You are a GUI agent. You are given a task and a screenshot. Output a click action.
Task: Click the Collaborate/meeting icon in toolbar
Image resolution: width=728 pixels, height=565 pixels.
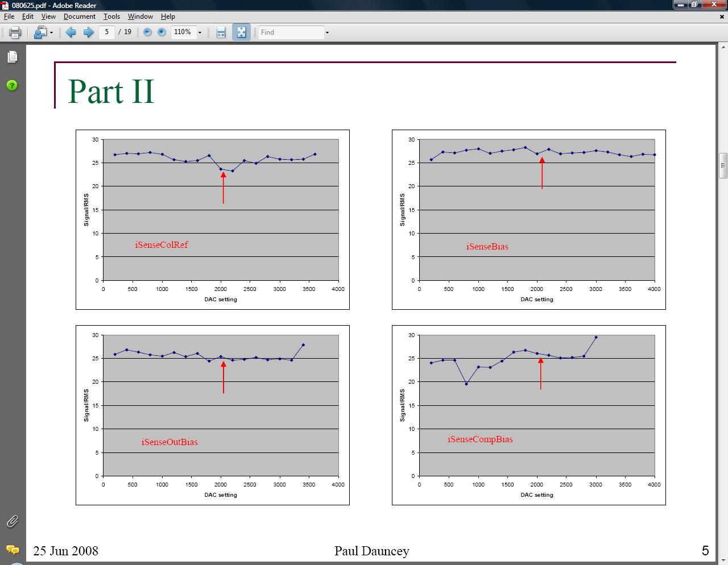[x=40, y=32]
